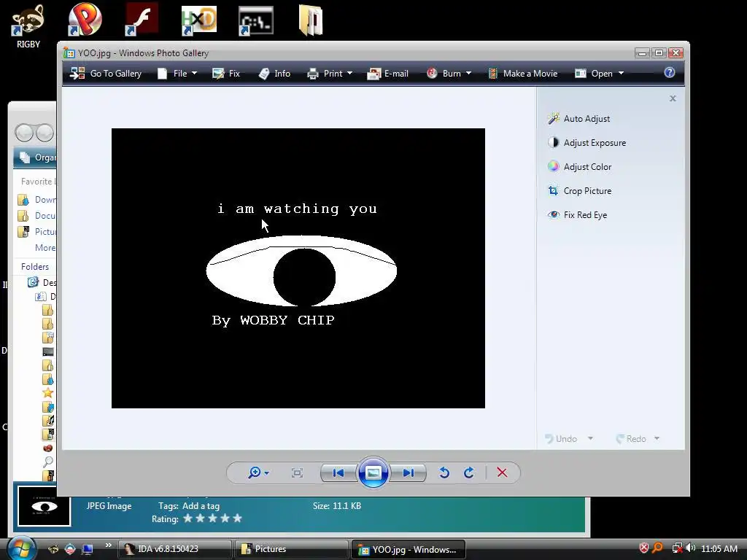This screenshot has width=747, height=560.
Task: Open the File menu dropdown
Action: coord(177,74)
